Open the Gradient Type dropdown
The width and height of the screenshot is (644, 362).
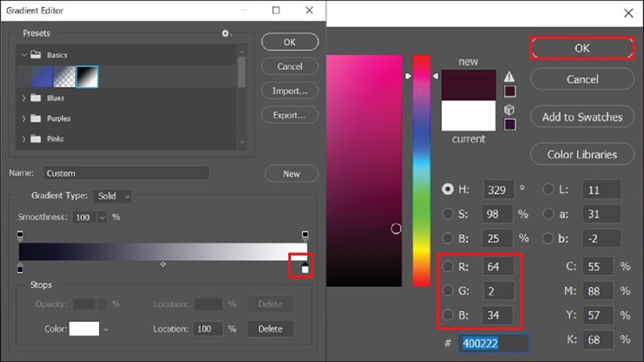pos(112,196)
